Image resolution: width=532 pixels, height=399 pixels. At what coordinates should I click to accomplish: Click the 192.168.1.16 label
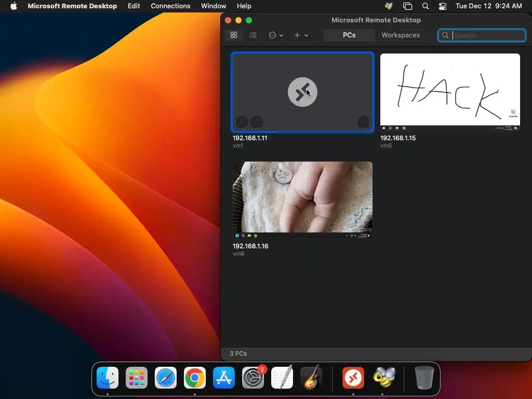tap(250, 246)
